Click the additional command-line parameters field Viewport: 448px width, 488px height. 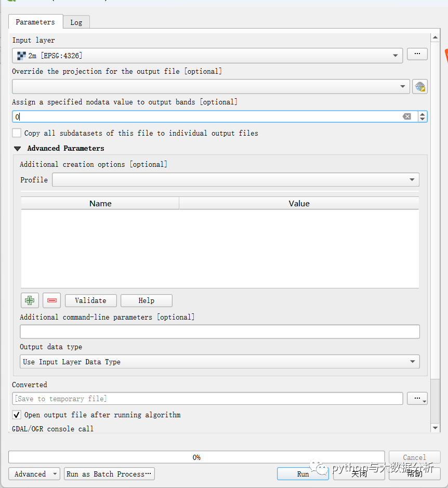tap(219, 332)
